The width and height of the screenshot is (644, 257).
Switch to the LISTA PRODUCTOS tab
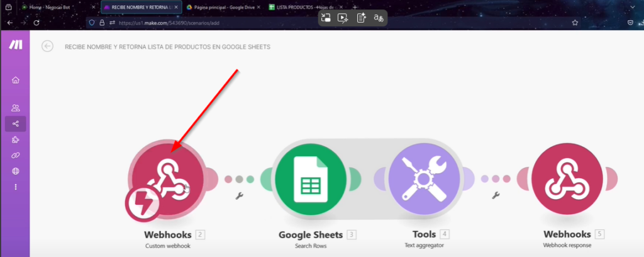point(307,7)
